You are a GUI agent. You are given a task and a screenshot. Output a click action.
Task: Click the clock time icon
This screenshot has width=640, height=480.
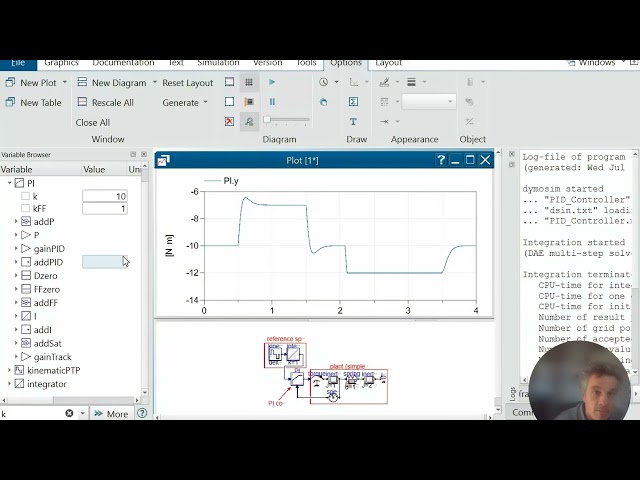(324, 82)
